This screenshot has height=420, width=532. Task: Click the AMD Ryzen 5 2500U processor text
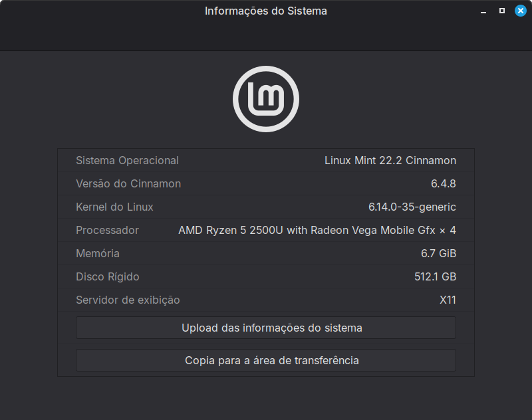click(317, 230)
